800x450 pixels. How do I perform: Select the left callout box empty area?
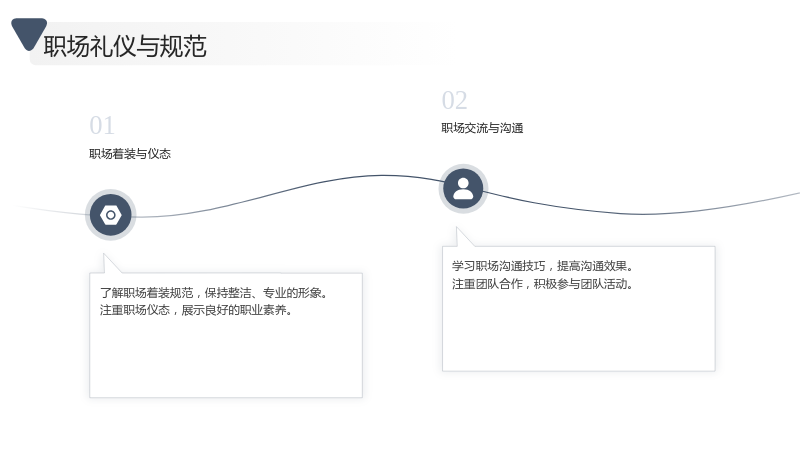[x=226, y=357]
